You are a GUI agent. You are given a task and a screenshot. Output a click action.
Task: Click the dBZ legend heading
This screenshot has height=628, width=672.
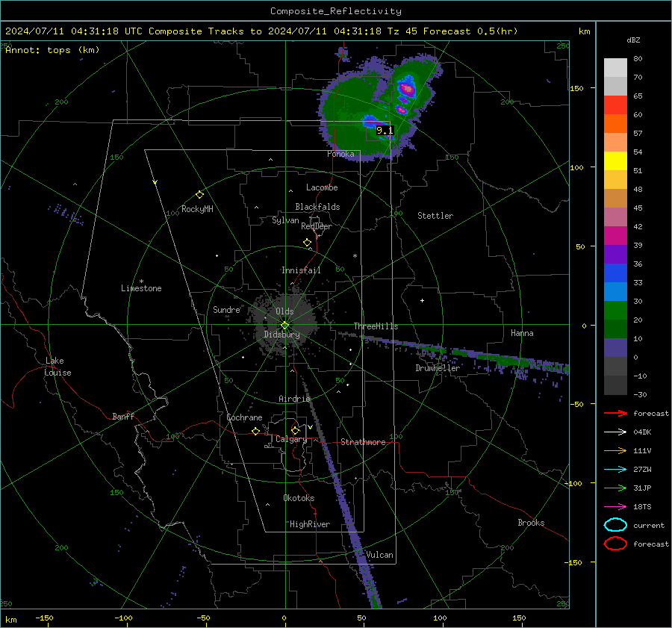[633, 40]
